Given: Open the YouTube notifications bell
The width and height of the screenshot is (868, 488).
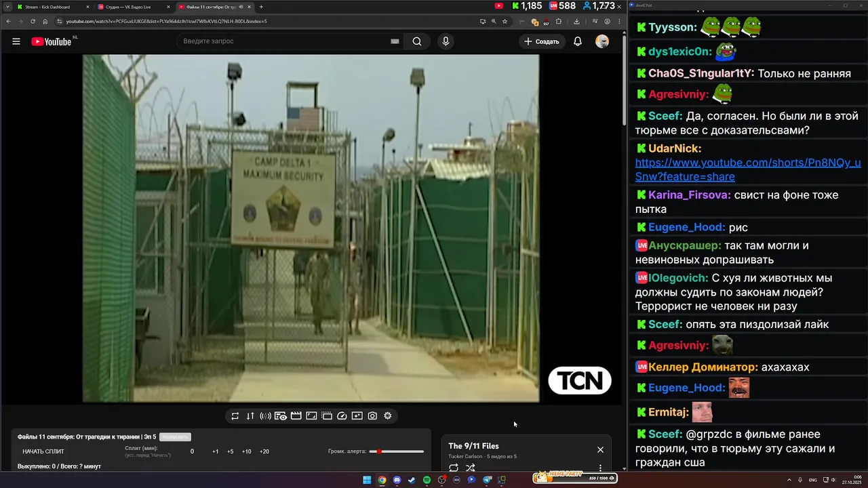Looking at the screenshot, I should click(578, 41).
